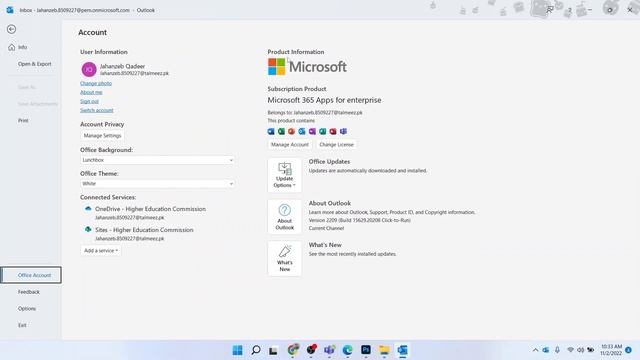The image size is (640, 360).
Task: Click the Manage Account button
Action: click(x=290, y=144)
